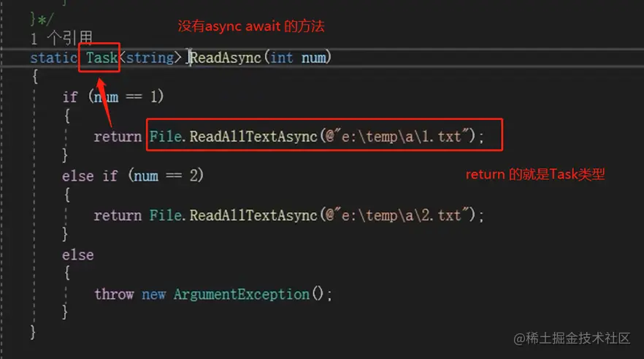Click 'ReadAllTextAsync' in the 1.txt return line

tap(253, 136)
